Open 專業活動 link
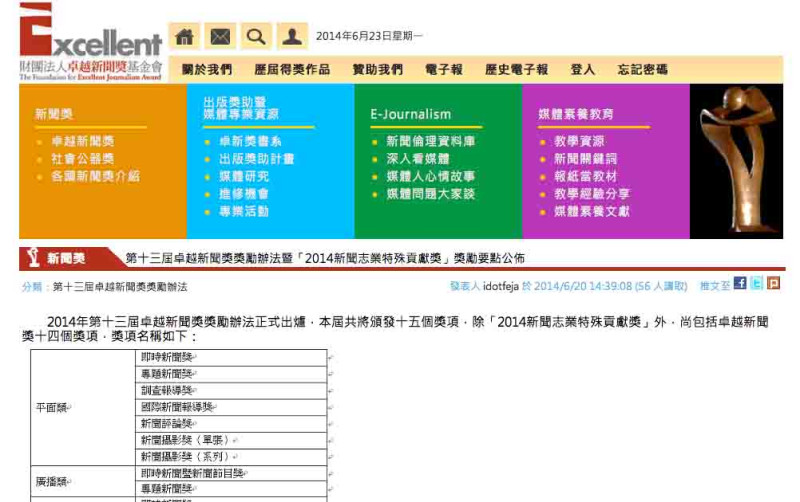This screenshot has width=800, height=502. (244, 211)
